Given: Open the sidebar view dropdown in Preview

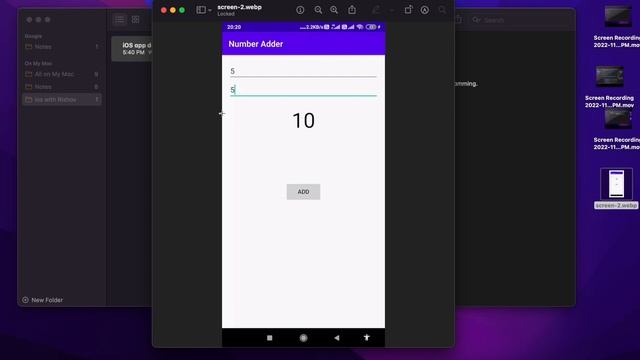Looking at the screenshot, I should [204, 10].
